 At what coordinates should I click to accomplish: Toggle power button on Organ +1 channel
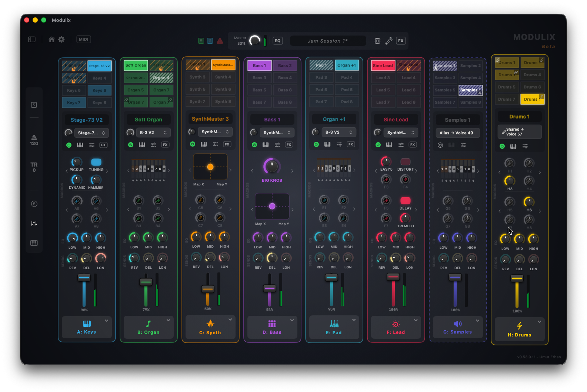(316, 144)
